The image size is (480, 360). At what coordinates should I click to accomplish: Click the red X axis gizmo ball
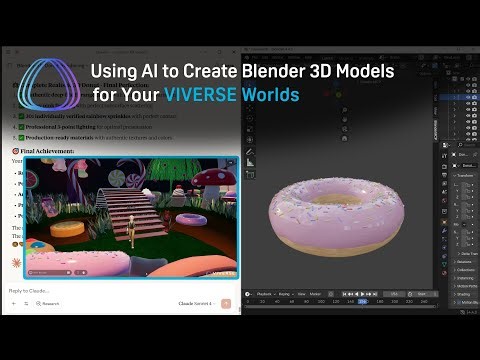(326, 94)
